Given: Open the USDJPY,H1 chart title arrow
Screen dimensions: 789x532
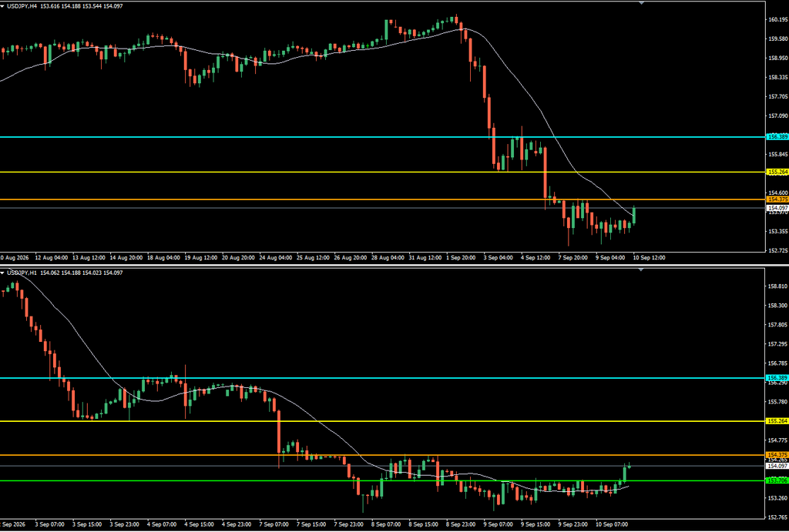Looking at the screenshot, I should click(x=2, y=273).
